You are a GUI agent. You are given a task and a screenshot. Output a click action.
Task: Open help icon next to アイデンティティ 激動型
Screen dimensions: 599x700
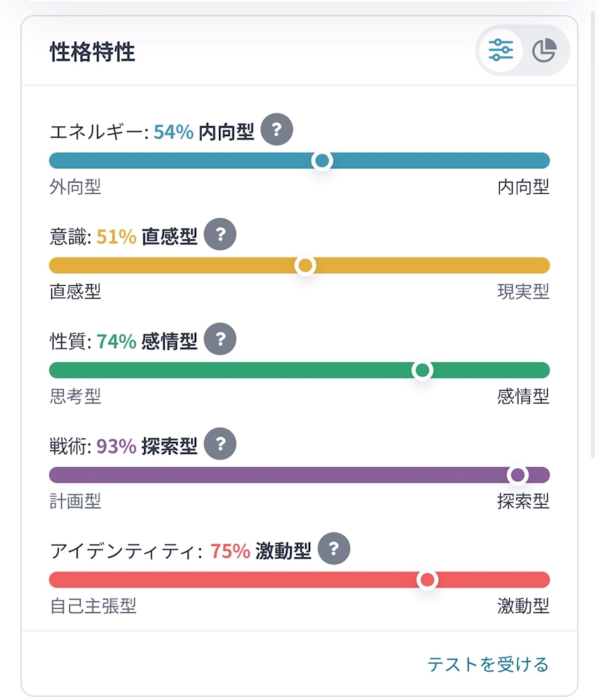point(334,549)
